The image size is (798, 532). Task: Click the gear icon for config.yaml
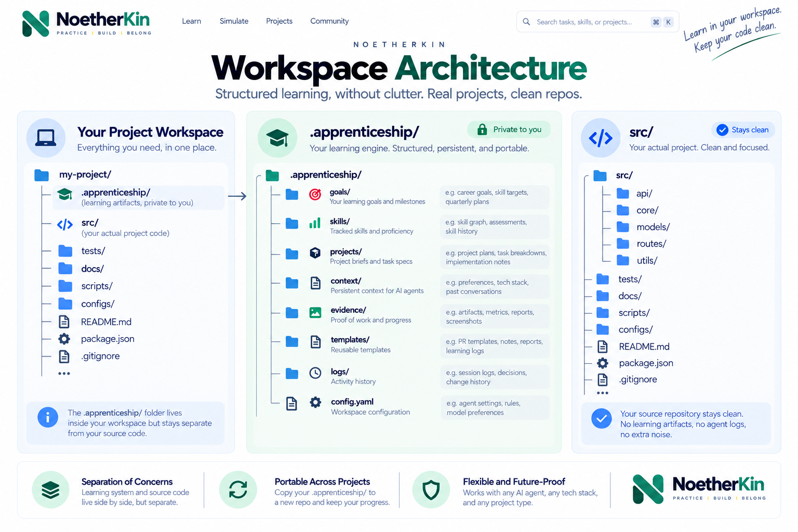click(x=315, y=402)
